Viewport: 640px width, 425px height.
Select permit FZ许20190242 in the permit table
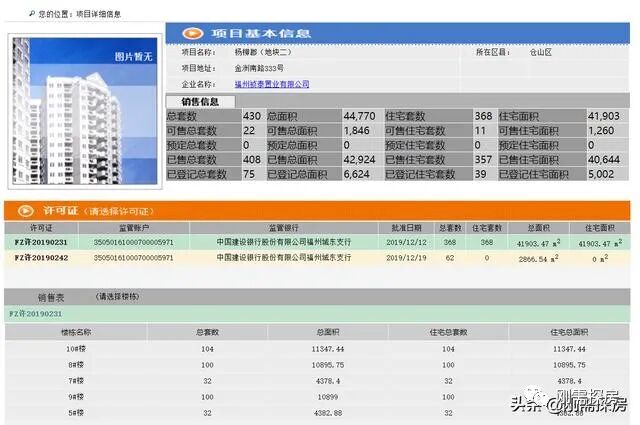click(x=41, y=258)
